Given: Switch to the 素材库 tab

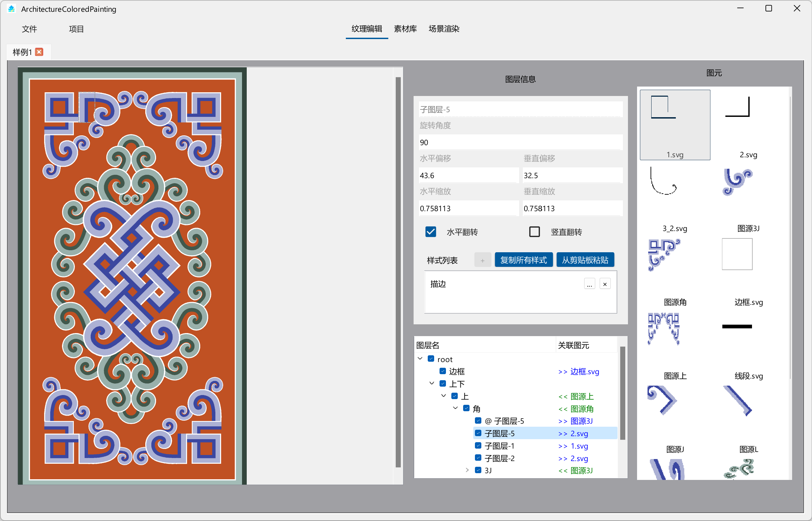Looking at the screenshot, I should point(405,29).
